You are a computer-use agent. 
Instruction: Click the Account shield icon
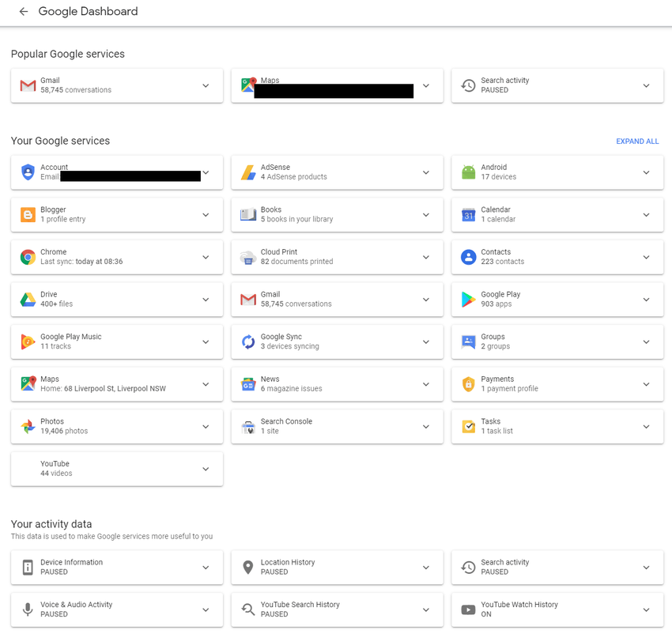(28, 172)
